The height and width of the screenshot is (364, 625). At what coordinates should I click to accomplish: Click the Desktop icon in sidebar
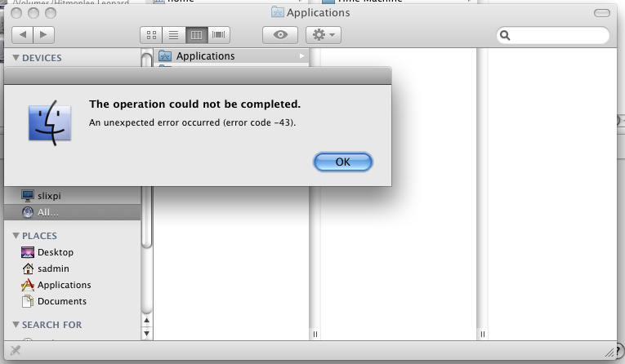(28, 252)
